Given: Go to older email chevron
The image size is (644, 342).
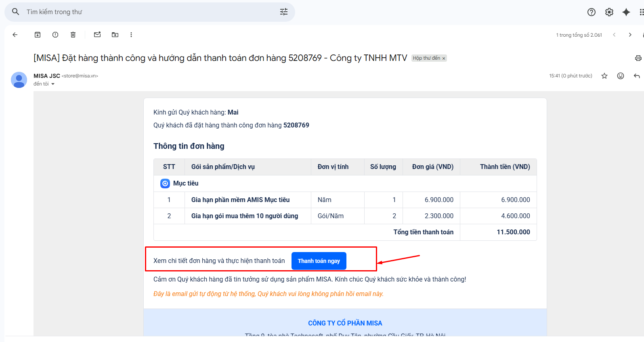Looking at the screenshot, I should (630, 35).
